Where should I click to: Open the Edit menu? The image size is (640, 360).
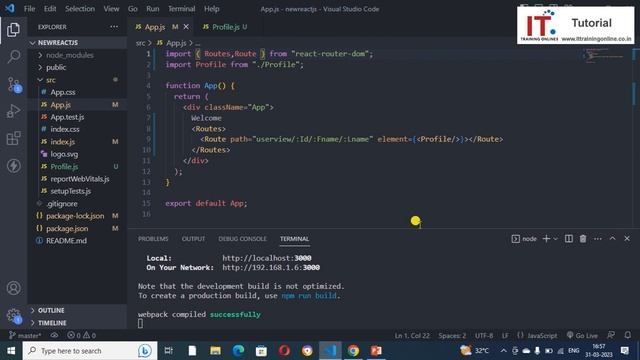coord(50,9)
